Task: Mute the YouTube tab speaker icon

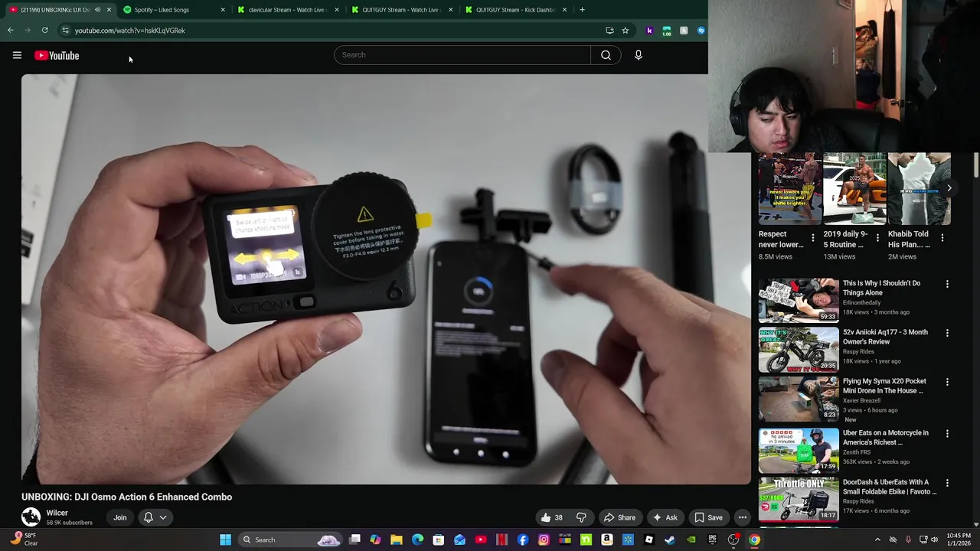Action: pyautogui.click(x=97, y=10)
